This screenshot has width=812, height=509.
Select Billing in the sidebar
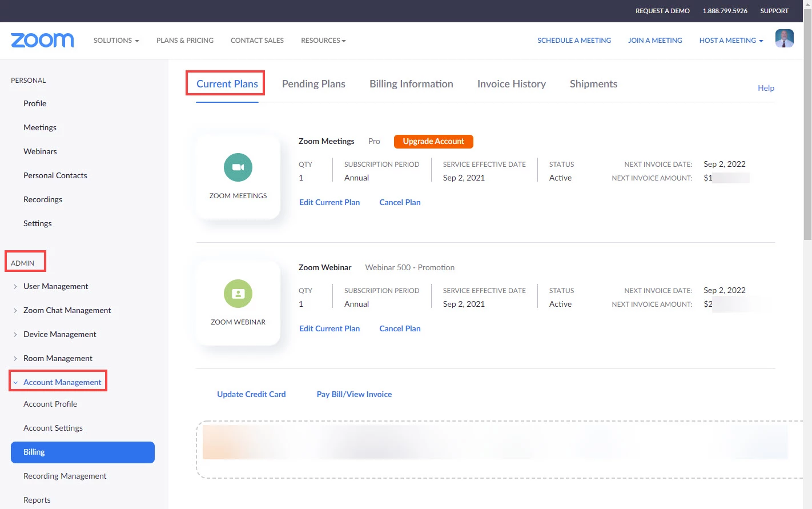point(83,452)
